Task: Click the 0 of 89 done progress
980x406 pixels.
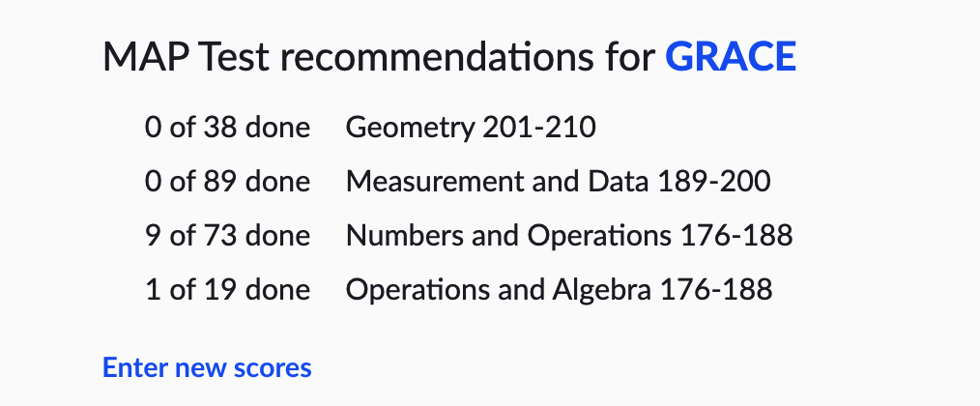Action: 227,182
